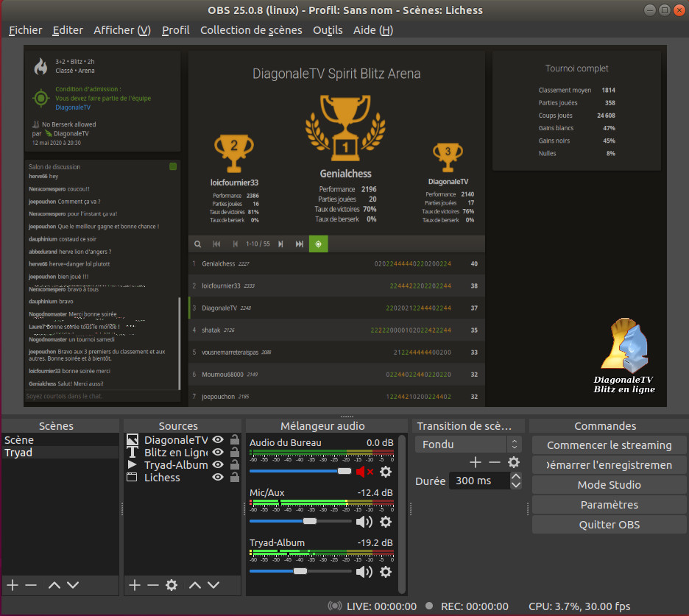The width and height of the screenshot is (689, 616).
Task: Click the Lichess window capture icon
Action: [x=132, y=478]
